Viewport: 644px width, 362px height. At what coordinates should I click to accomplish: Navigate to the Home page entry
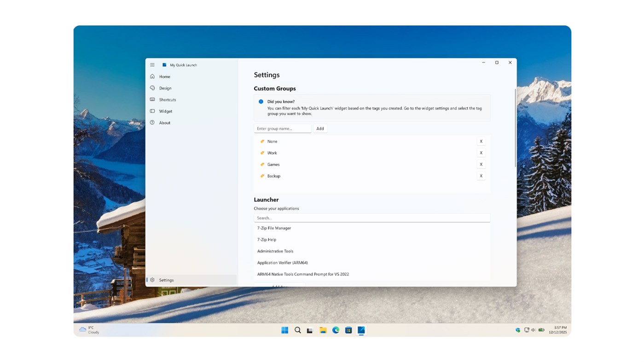(164, 76)
